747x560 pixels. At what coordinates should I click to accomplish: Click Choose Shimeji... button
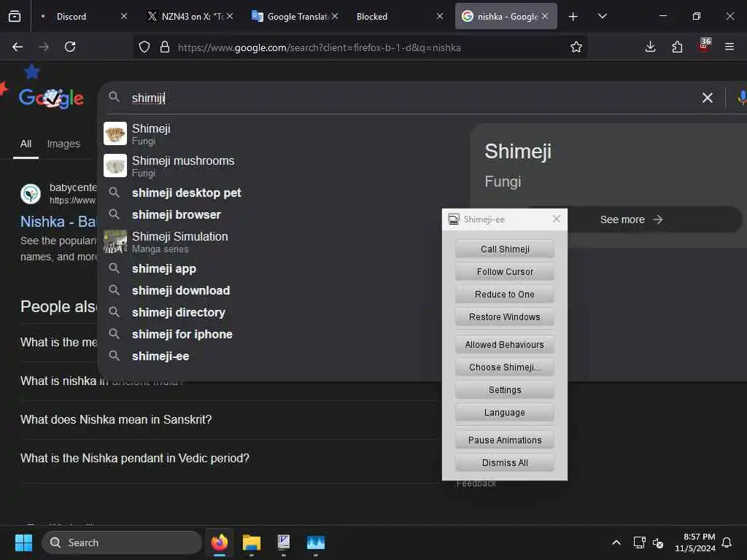(x=505, y=367)
